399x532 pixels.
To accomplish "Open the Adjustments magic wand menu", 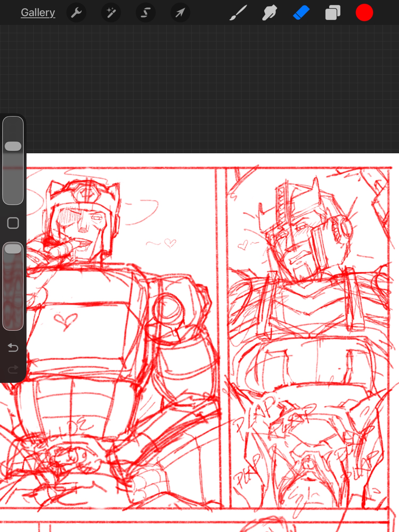I will (x=111, y=13).
